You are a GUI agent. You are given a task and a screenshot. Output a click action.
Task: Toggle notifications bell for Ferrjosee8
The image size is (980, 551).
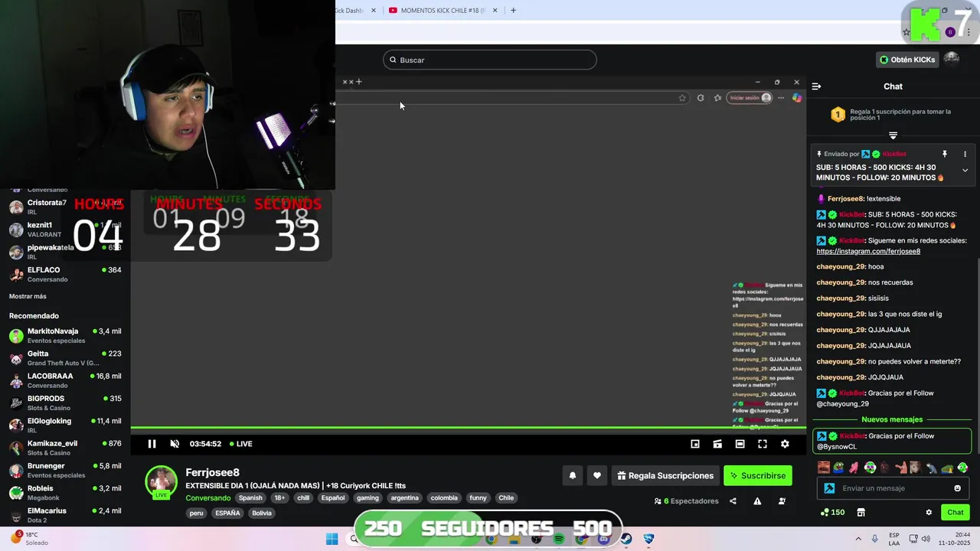572,475
